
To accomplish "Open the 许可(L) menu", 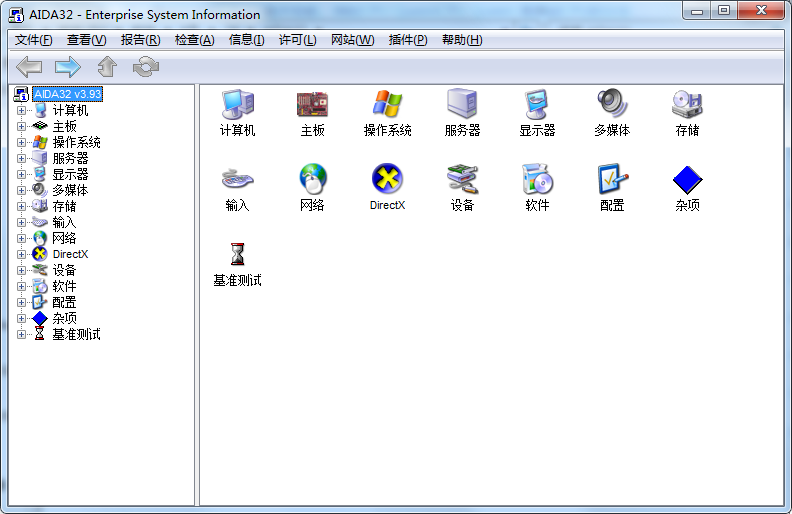I will coord(298,40).
